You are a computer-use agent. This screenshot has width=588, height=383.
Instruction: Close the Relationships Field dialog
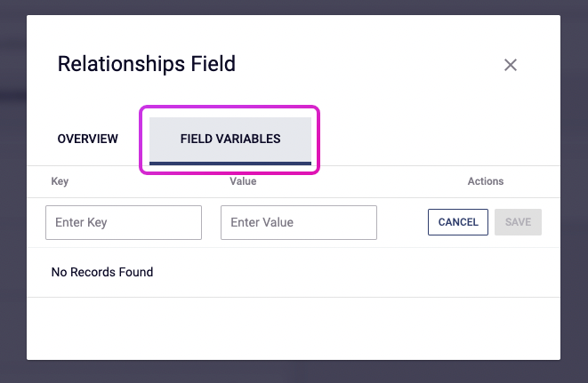click(x=511, y=65)
